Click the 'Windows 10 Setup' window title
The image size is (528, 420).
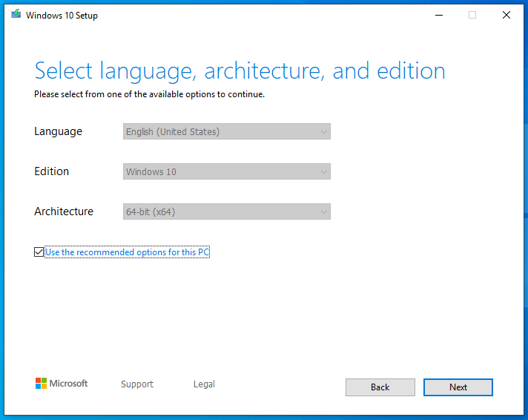[x=62, y=16]
